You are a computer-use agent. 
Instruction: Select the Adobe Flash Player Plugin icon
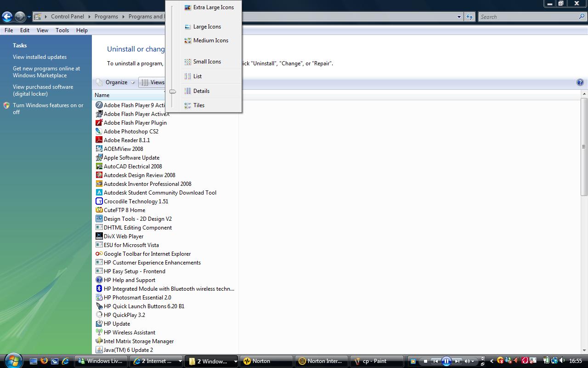pos(99,123)
